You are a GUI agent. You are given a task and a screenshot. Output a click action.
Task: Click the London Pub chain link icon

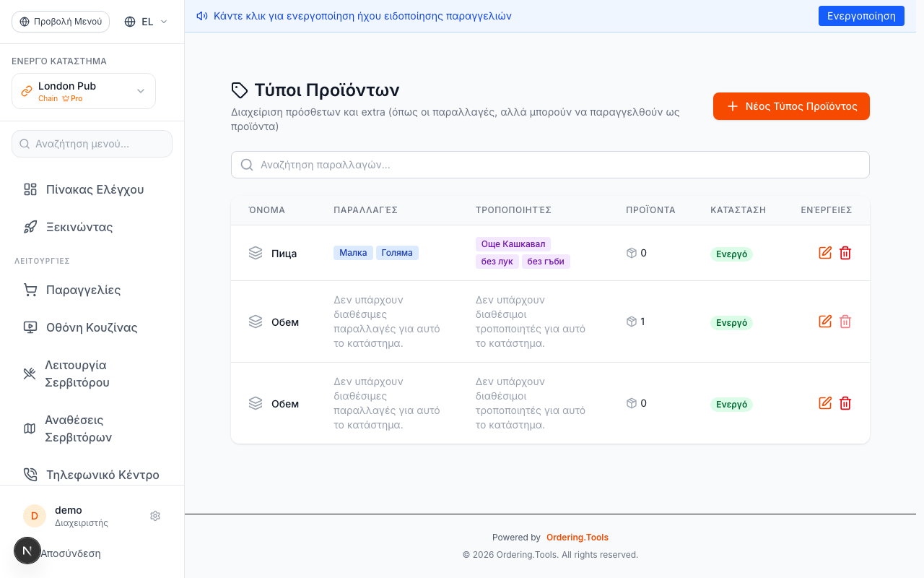(27, 91)
